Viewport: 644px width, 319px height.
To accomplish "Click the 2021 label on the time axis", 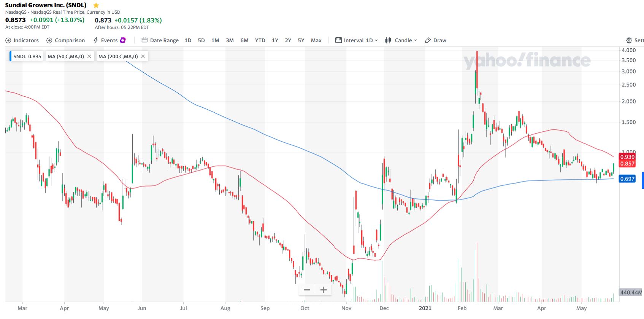I will [425, 308].
